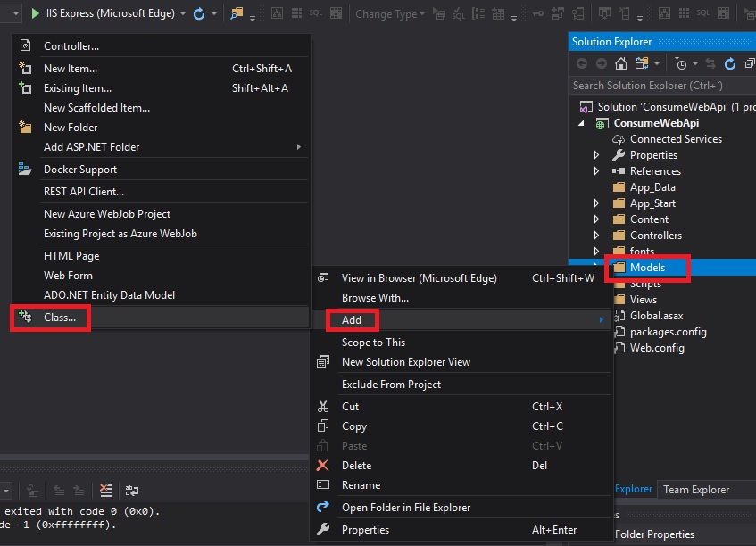This screenshot has width=756, height=546.
Task: Click Folder Properties at the bottom right
Action: coord(655,534)
